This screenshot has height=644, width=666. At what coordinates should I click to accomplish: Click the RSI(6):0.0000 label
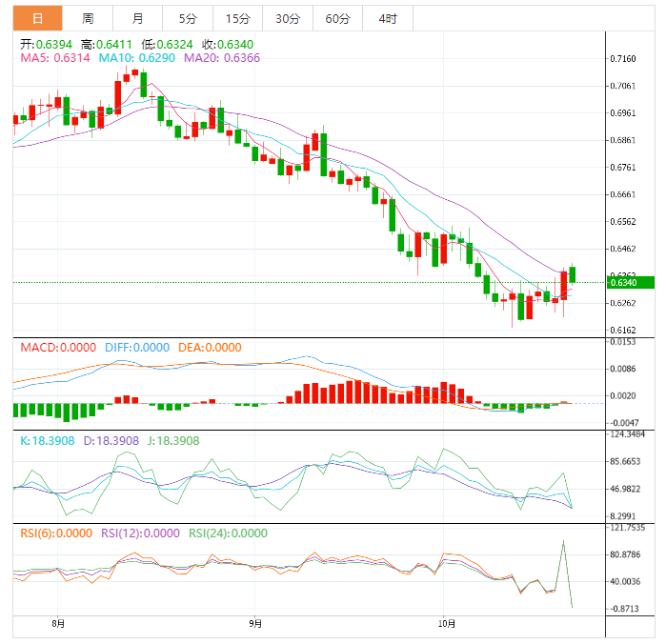pyautogui.click(x=56, y=533)
